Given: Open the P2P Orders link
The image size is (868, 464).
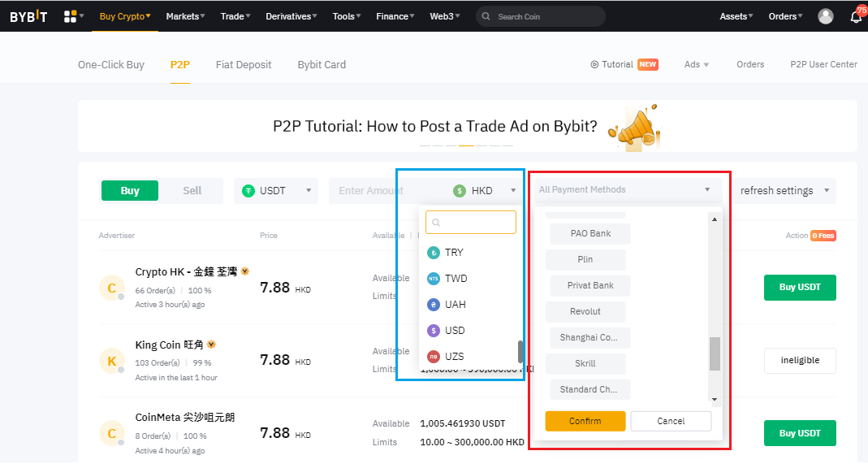Looking at the screenshot, I should coord(750,64).
